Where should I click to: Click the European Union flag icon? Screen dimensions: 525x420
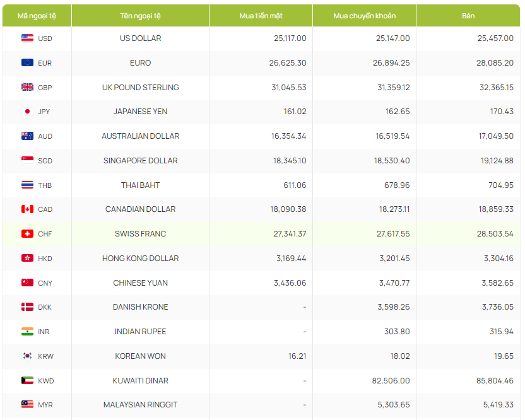point(27,63)
